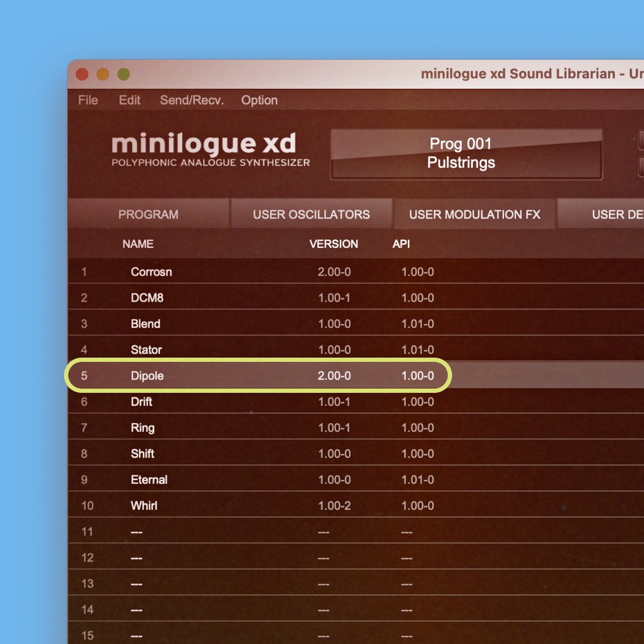Image resolution: width=644 pixels, height=644 pixels.
Task: Click the Prog 001 Pulstrings display
Action: pyautogui.click(x=466, y=153)
